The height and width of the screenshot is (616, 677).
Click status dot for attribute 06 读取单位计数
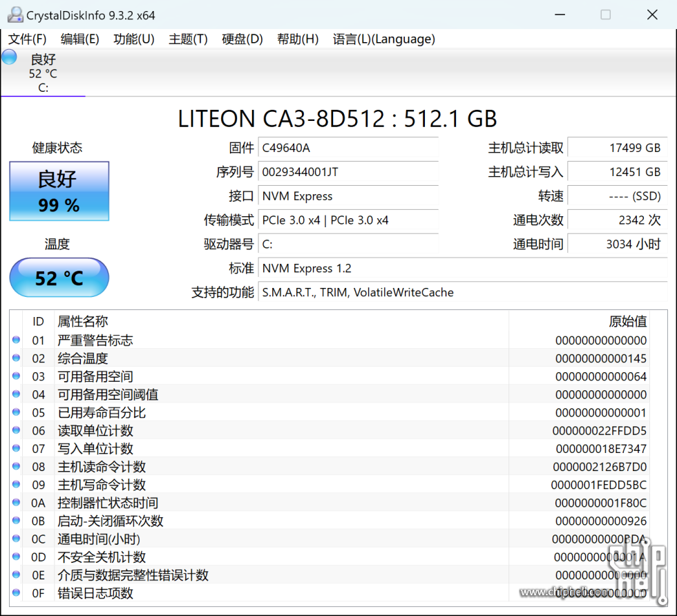click(x=17, y=430)
